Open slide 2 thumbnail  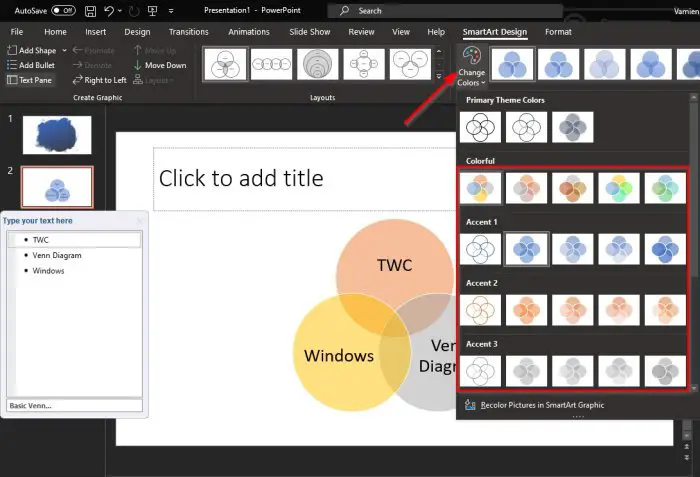tap(57, 187)
